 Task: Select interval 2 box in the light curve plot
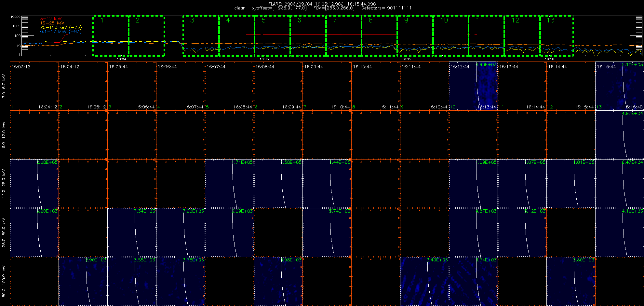146,35
